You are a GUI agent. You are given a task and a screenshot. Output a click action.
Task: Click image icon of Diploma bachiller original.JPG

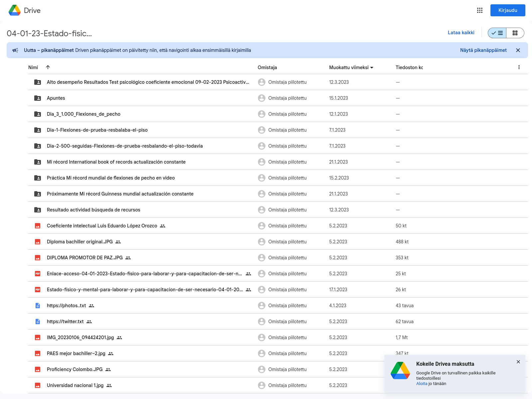(x=38, y=242)
